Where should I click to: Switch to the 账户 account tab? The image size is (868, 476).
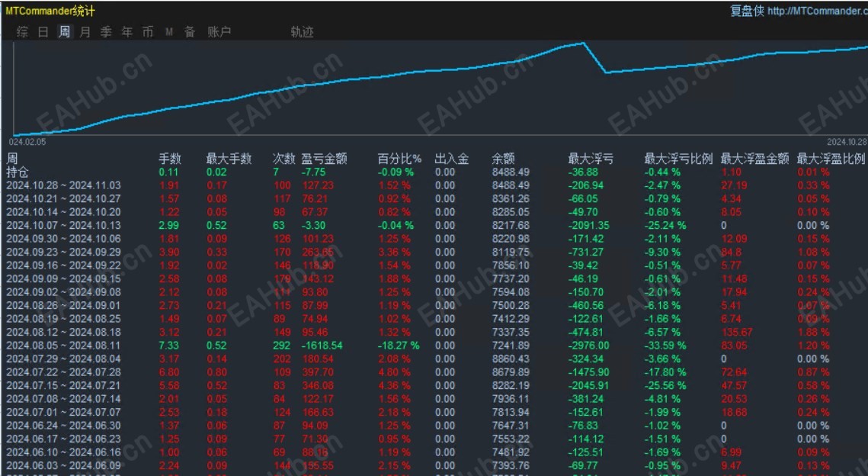(x=219, y=32)
